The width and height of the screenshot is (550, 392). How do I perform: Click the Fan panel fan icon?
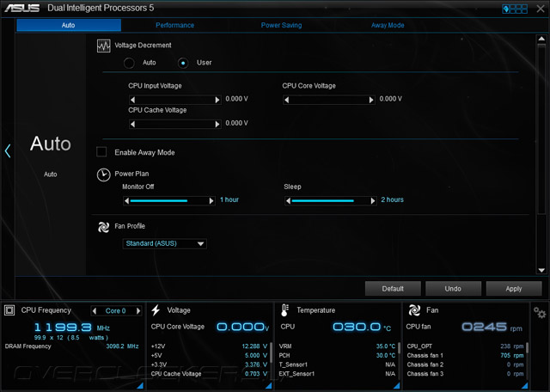coord(414,310)
